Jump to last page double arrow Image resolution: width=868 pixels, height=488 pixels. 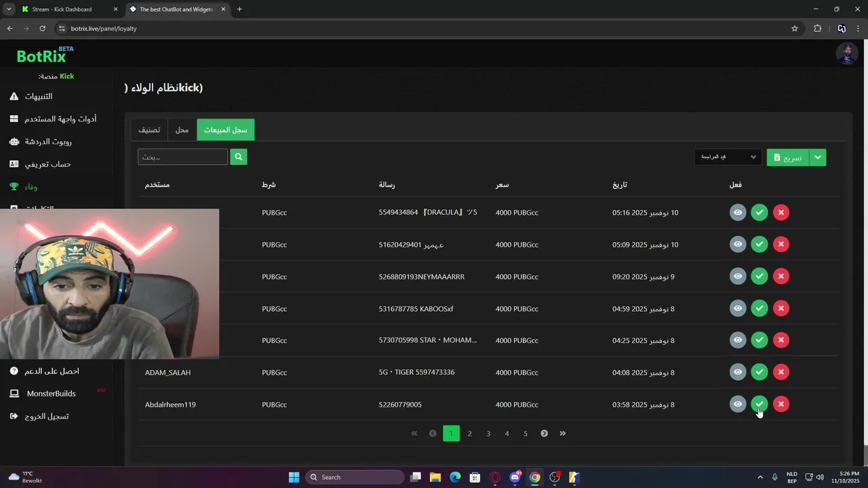point(563,433)
